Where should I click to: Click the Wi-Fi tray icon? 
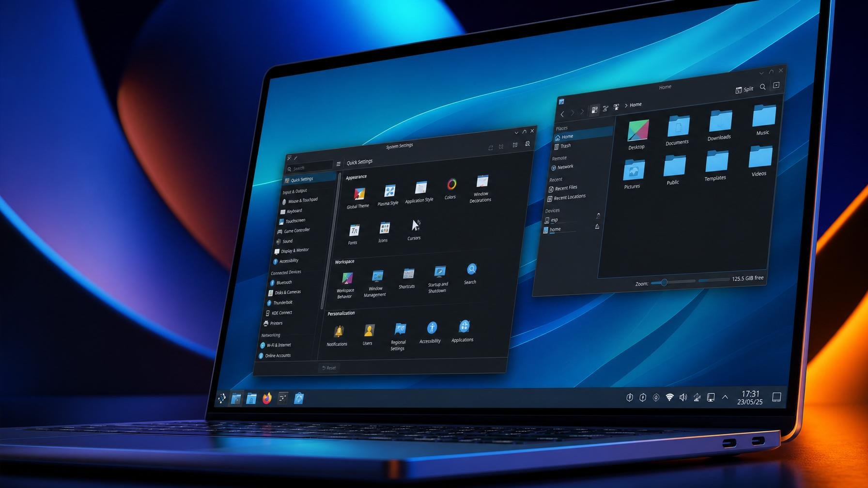point(669,397)
